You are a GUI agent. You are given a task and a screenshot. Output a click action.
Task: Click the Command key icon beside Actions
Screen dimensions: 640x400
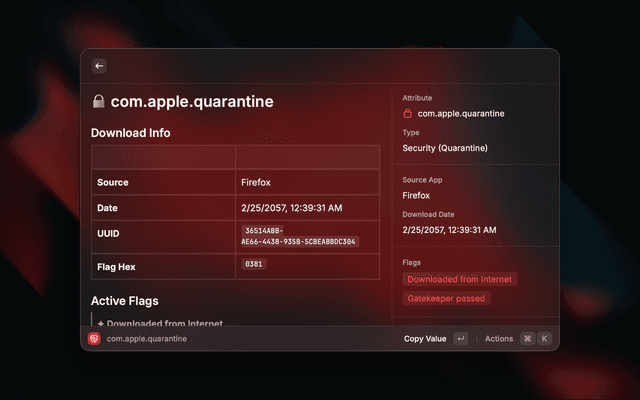[x=527, y=339]
